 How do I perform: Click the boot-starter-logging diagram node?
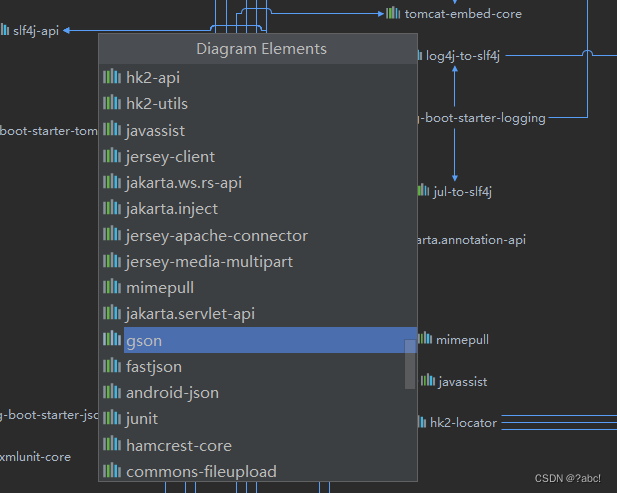coord(482,118)
